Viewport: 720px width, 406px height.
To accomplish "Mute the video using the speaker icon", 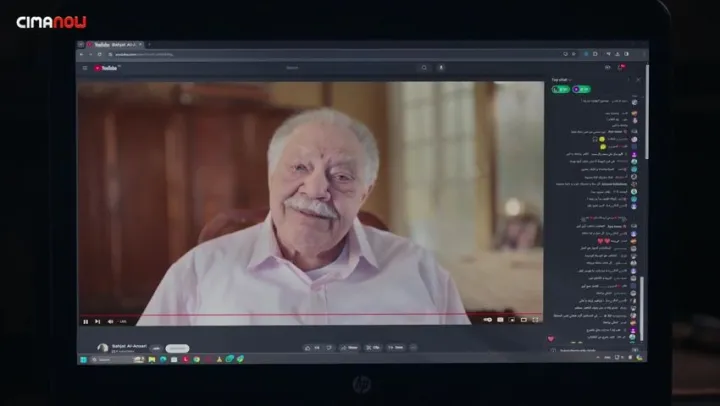I will pos(110,321).
